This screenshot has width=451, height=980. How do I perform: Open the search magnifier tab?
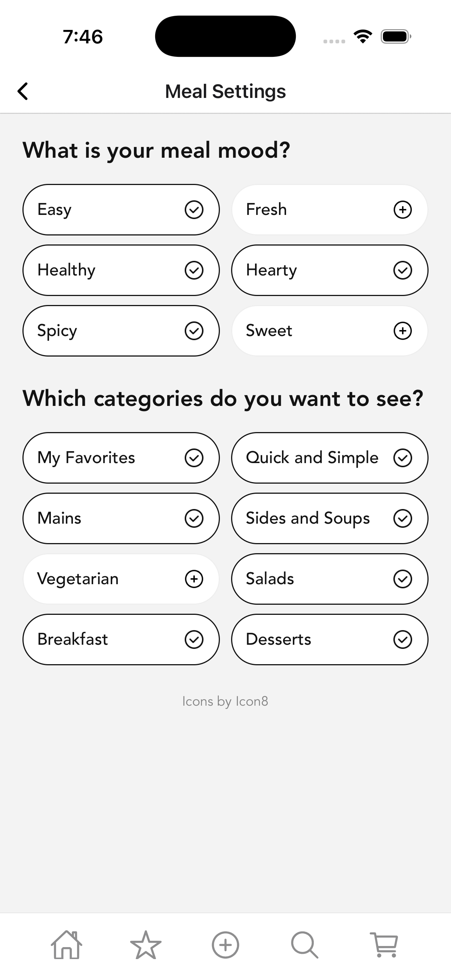coord(304,945)
